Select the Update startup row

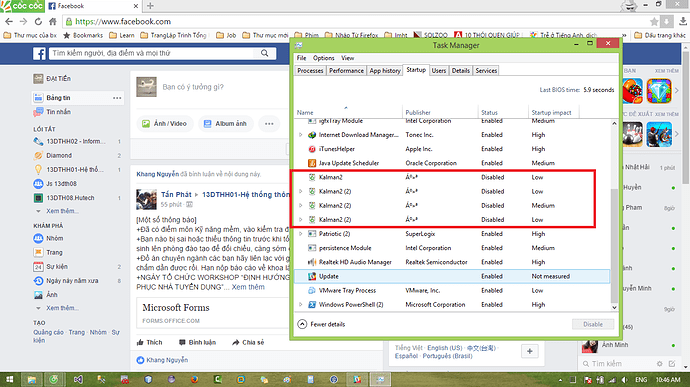click(452, 276)
